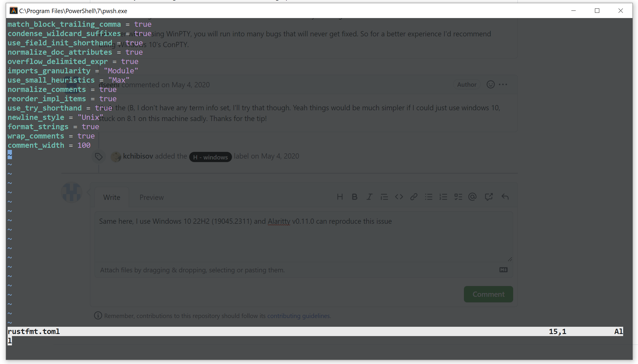
Task: Click kchibisov's avatar
Action: pos(116,156)
